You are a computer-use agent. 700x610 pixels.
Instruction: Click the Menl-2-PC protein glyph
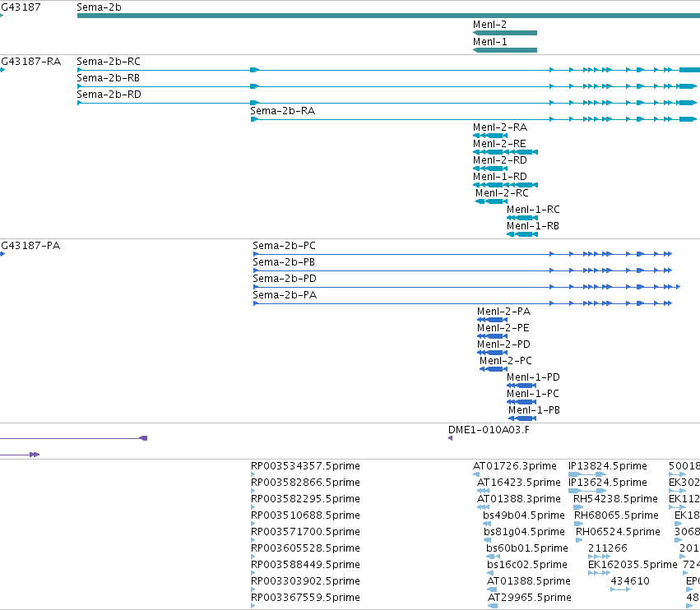pyautogui.click(x=494, y=369)
